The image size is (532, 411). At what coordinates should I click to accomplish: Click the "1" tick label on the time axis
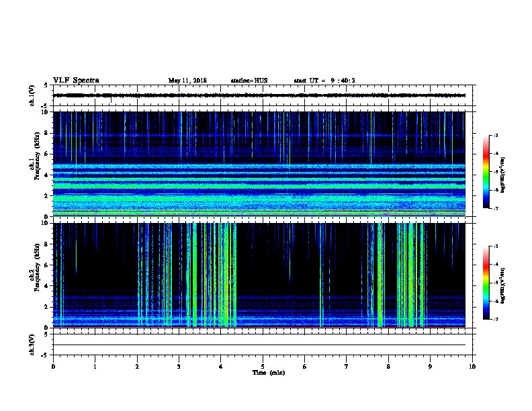point(95,366)
